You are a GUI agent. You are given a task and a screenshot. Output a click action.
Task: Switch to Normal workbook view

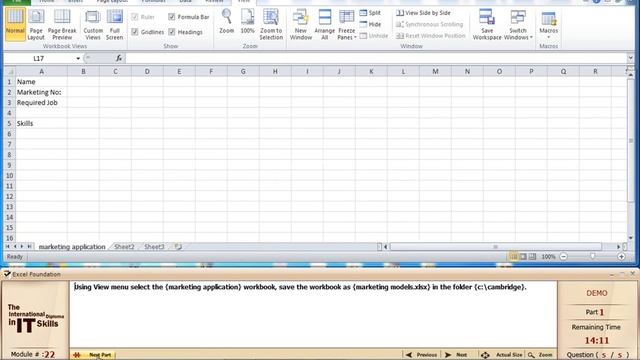[15, 24]
